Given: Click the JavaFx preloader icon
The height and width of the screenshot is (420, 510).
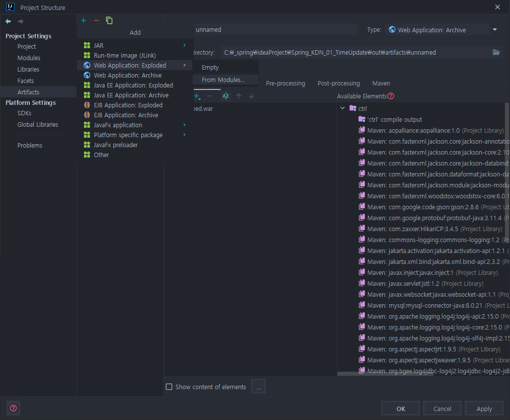Looking at the screenshot, I should (87, 145).
